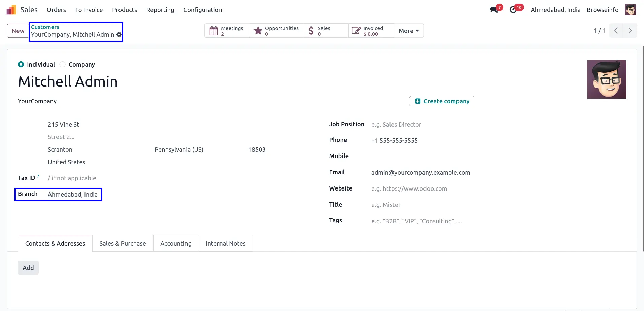Select the Individual radio option
The width and height of the screenshot is (644, 311).
click(x=21, y=64)
